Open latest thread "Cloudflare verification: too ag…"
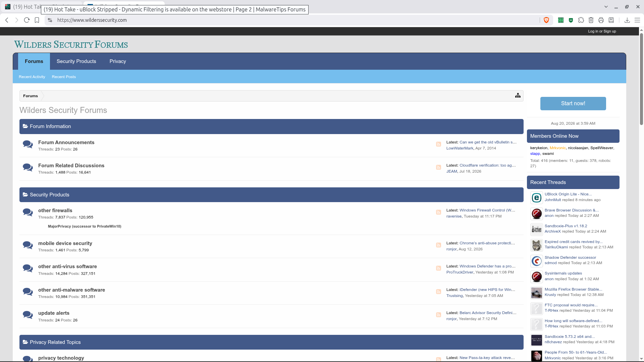The image size is (644, 362). point(488,165)
